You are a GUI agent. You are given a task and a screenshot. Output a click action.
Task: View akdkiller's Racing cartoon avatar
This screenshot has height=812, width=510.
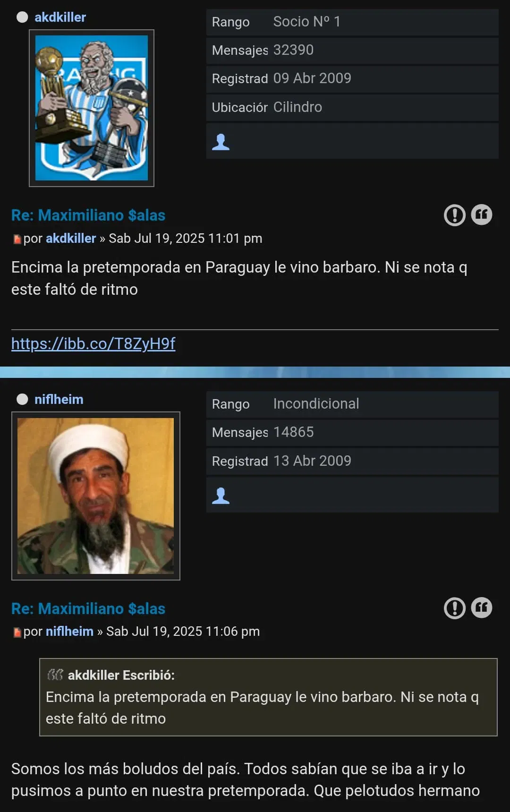click(x=92, y=108)
